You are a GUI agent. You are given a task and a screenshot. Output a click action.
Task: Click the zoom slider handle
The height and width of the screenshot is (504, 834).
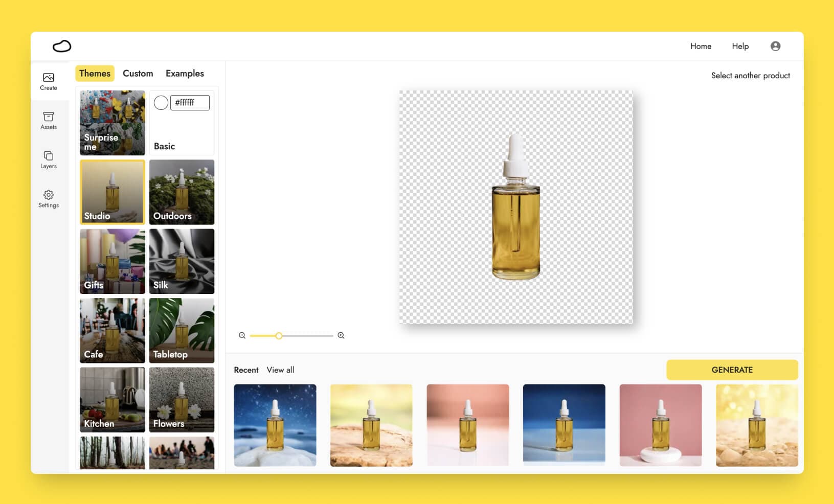coord(279,336)
